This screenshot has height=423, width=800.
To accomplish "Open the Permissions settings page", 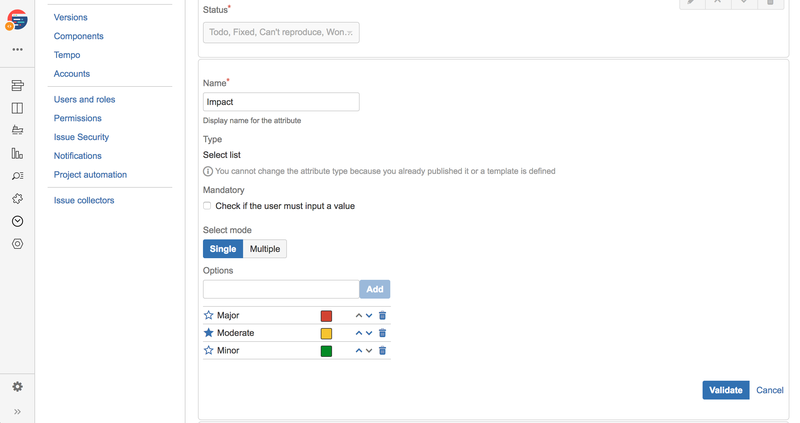I will [x=78, y=118].
